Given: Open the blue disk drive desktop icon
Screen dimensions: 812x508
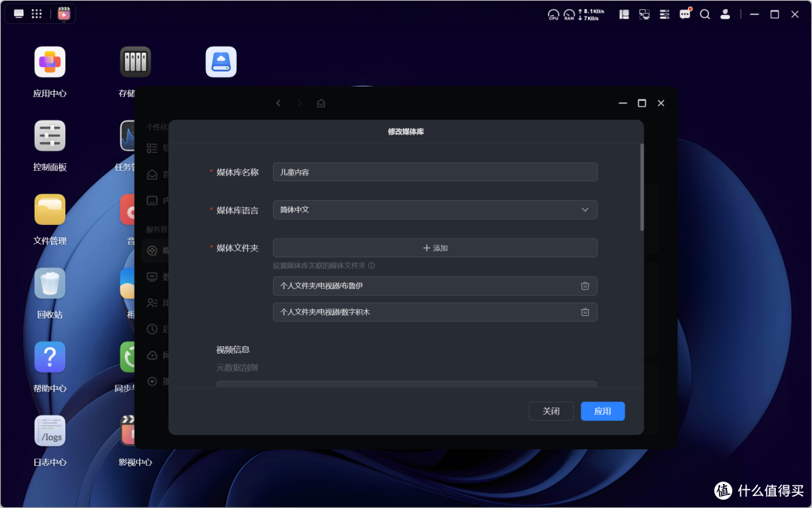Looking at the screenshot, I should [x=221, y=62].
